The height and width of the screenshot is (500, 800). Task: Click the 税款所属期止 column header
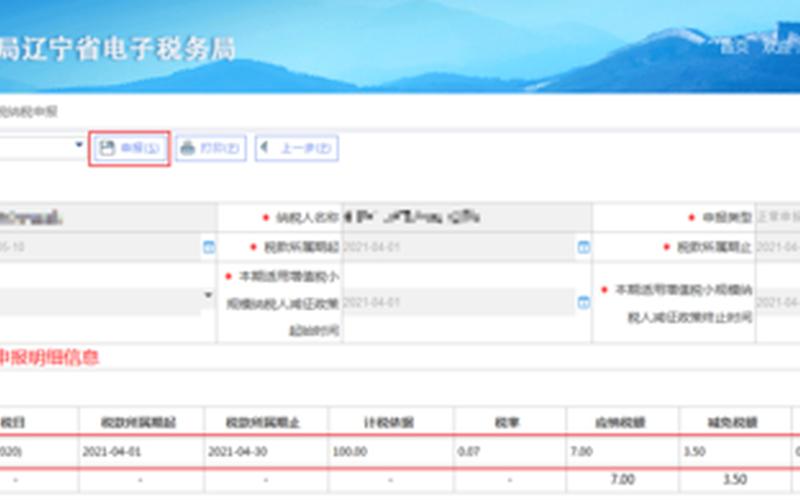point(263,422)
